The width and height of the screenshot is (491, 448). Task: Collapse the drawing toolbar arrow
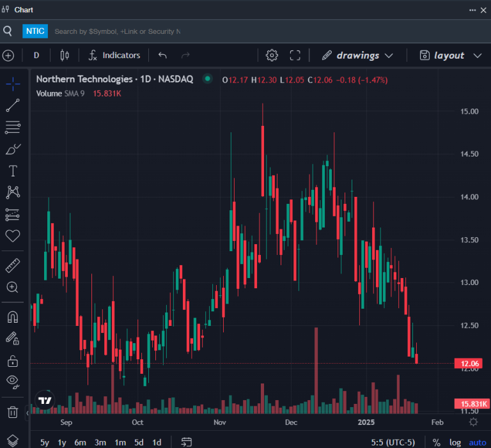(27, 413)
